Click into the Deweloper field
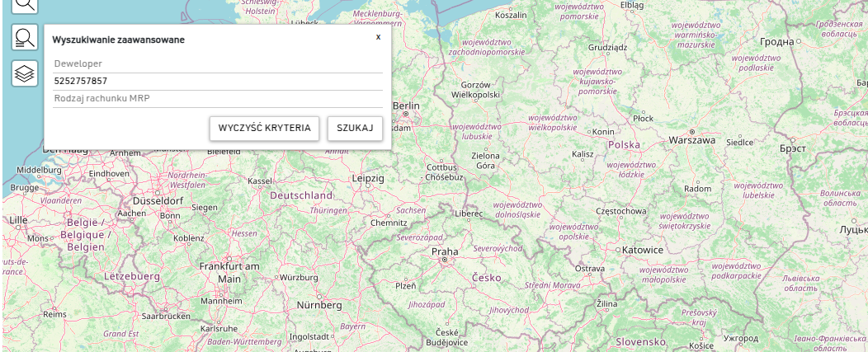Screen dimensions: 868x352 pos(218,63)
